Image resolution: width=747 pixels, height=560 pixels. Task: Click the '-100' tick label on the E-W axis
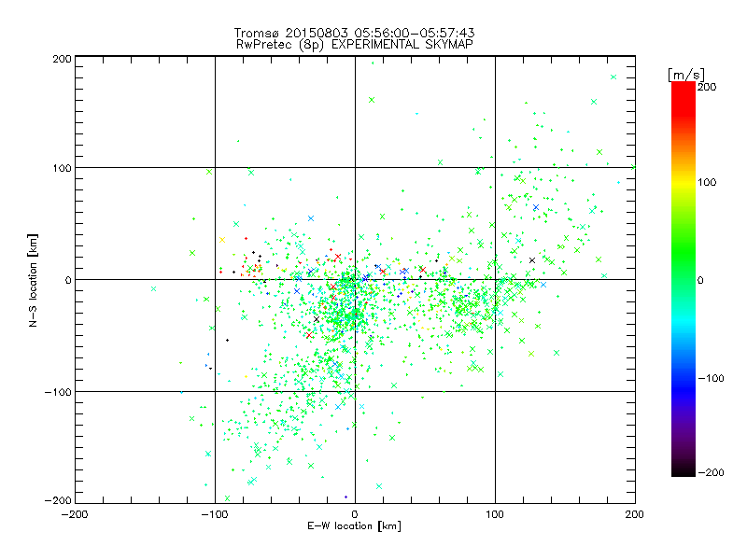[215, 514]
